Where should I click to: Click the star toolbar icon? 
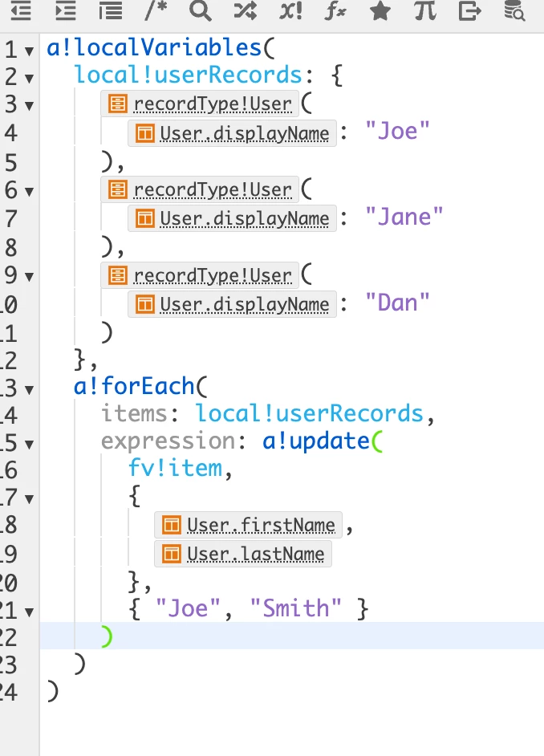(x=380, y=10)
